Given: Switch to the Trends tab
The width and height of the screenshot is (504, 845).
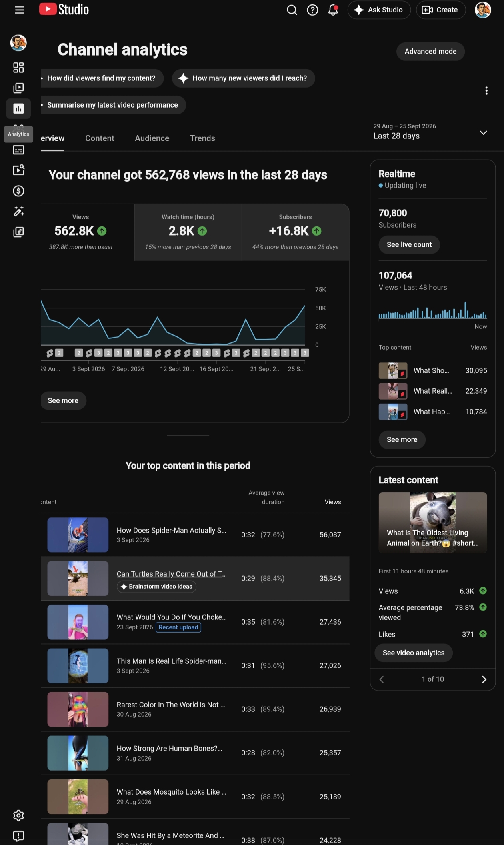Looking at the screenshot, I should pyautogui.click(x=202, y=138).
